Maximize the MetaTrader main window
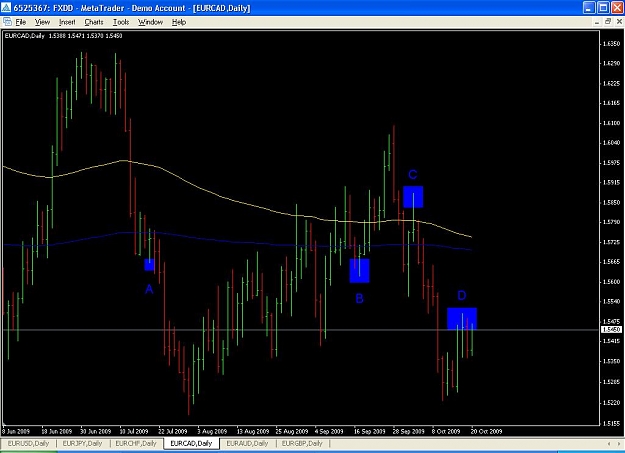This screenshot has height=453, width=625. (603, 8)
